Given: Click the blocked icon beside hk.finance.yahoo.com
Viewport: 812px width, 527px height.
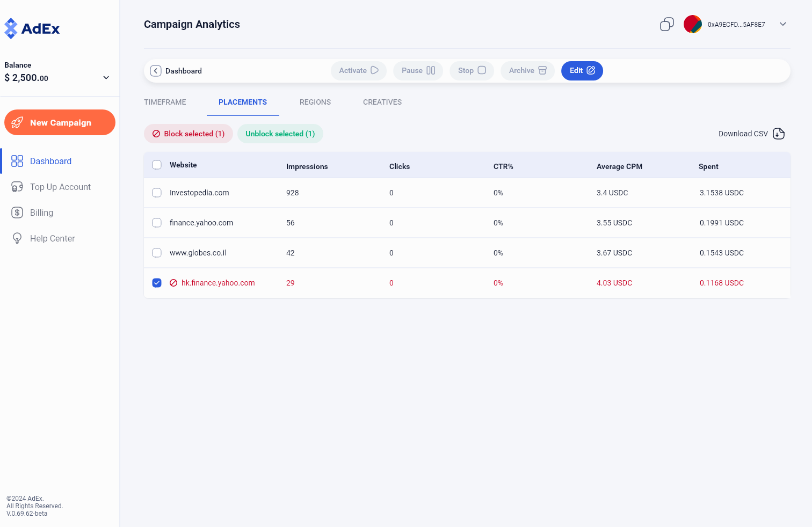Looking at the screenshot, I should click(x=173, y=283).
